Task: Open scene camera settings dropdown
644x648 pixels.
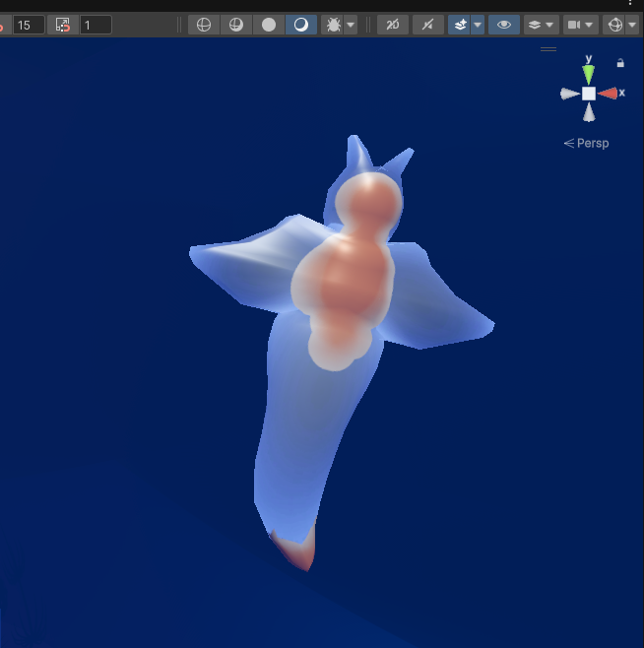Action: tap(580, 25)
